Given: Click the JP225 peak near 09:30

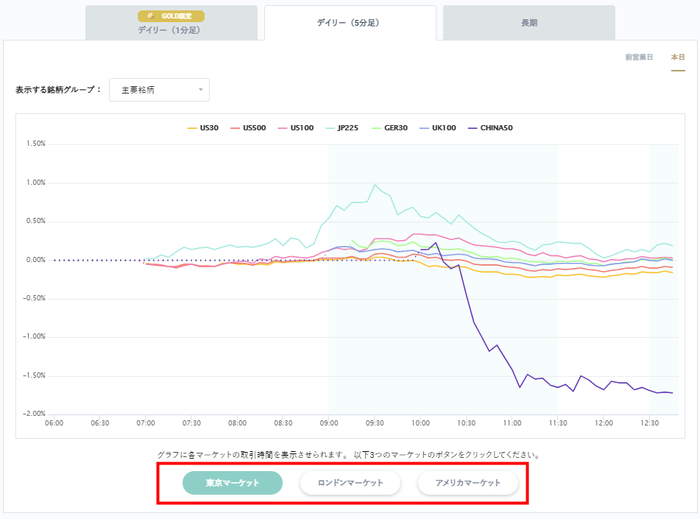Looking at the screenshot, I should pos(375,185).
